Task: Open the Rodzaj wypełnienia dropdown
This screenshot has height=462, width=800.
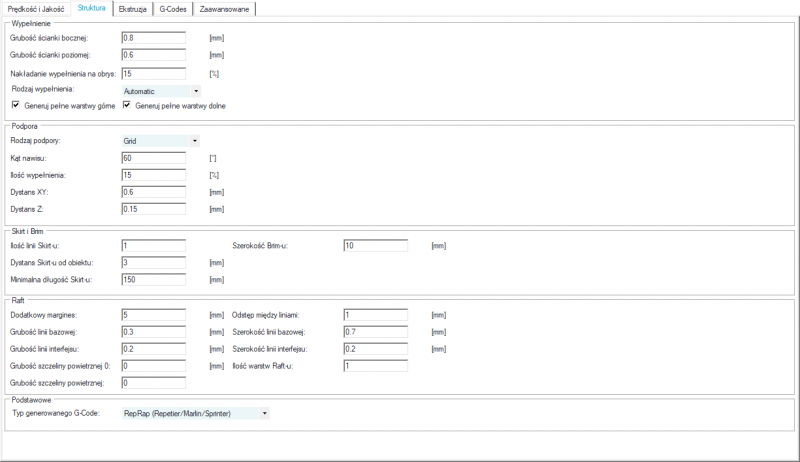Action: pyautogui.click(x=160, y=90)
